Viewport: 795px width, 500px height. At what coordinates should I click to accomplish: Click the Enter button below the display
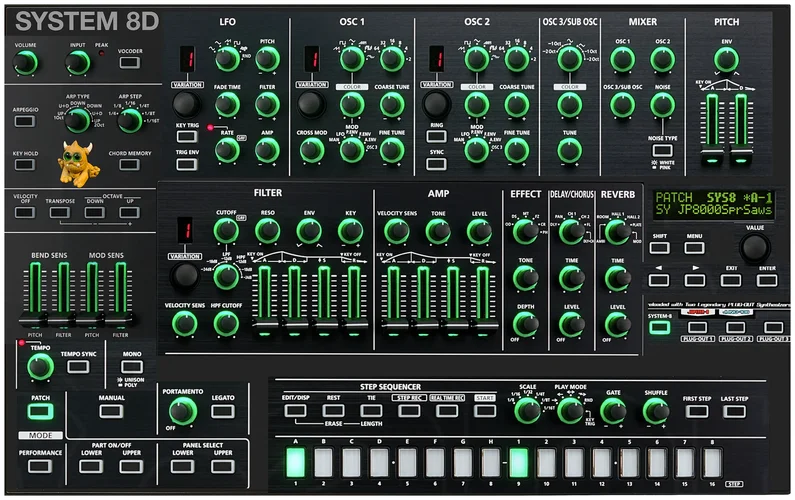coord(767,280)
